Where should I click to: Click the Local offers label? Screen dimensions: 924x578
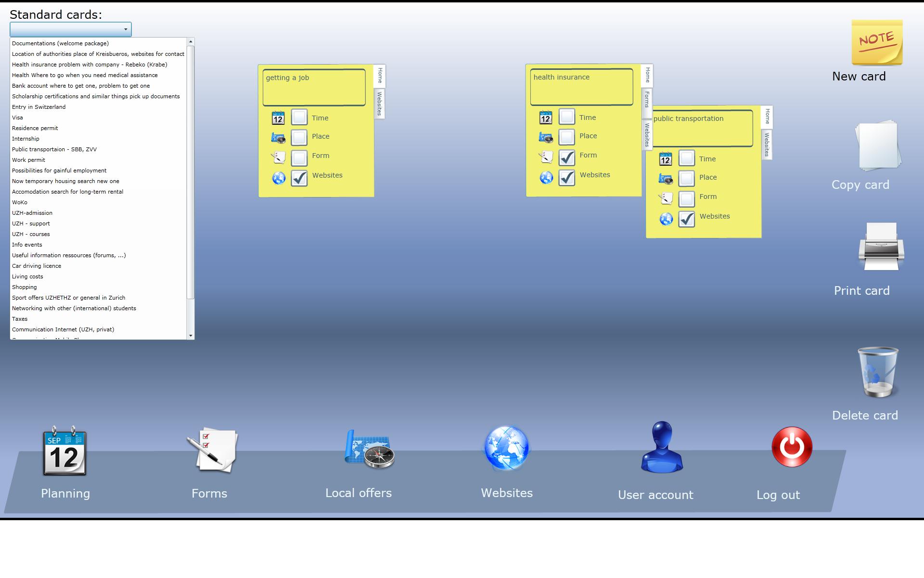359,493
